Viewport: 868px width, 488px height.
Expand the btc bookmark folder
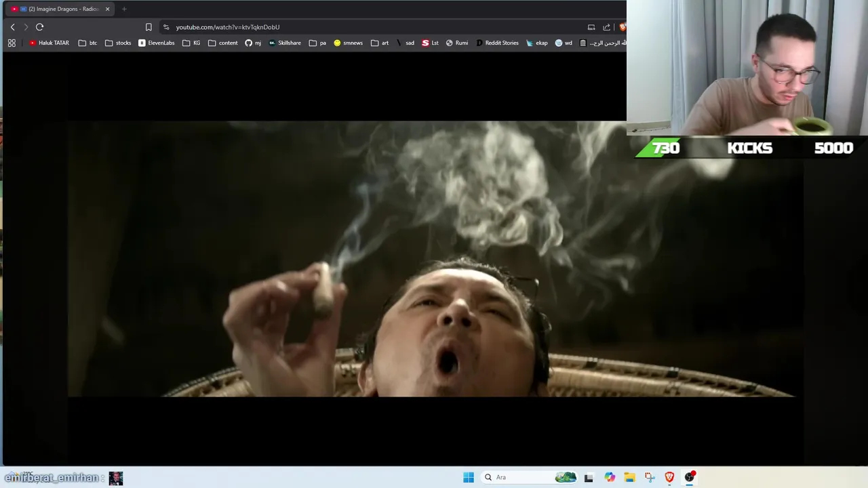pyautogui.click(x=87, y=43)
